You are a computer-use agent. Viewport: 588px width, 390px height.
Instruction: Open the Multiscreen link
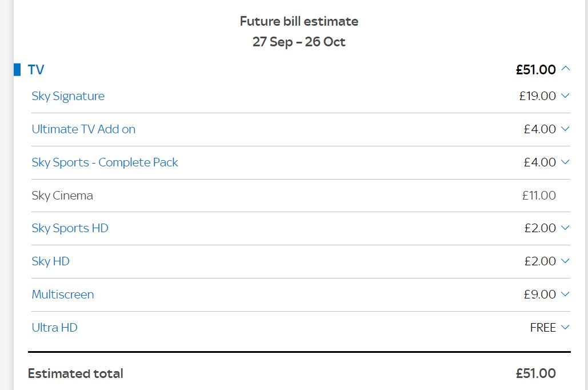tap(63, 295)
